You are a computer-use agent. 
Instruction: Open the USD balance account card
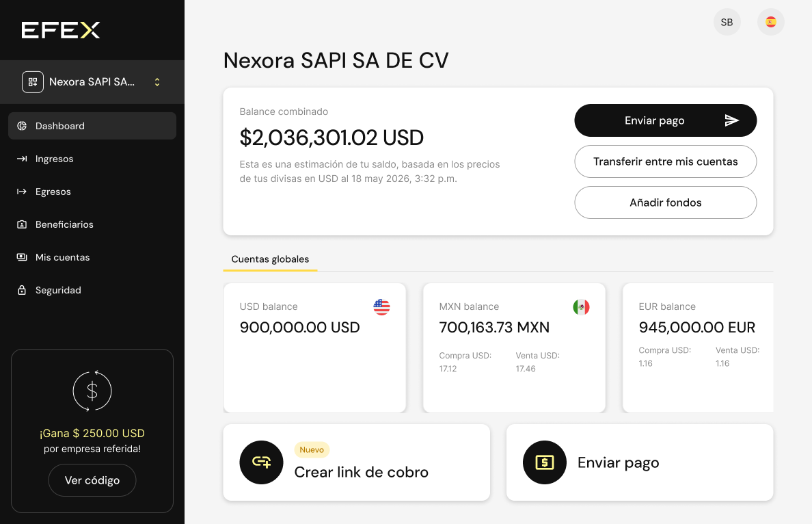coord(315,348)
